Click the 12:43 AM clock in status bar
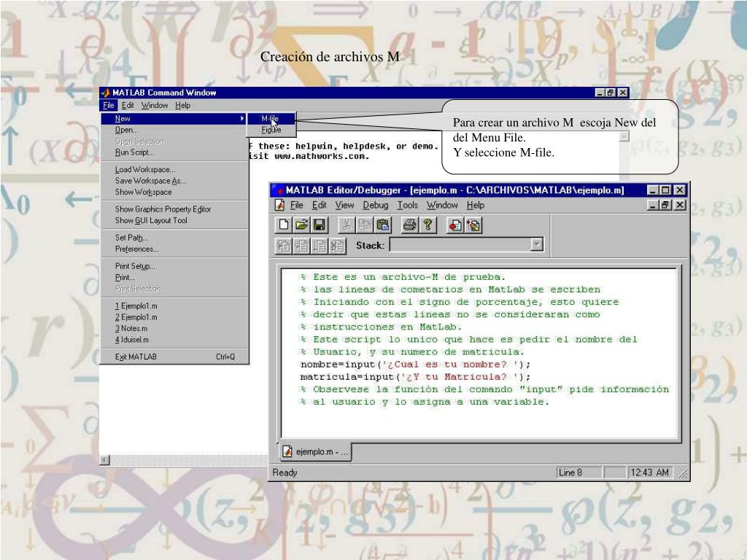Image resolution: width=747 pixels, height=560 pixels. [x=650, y=472]
